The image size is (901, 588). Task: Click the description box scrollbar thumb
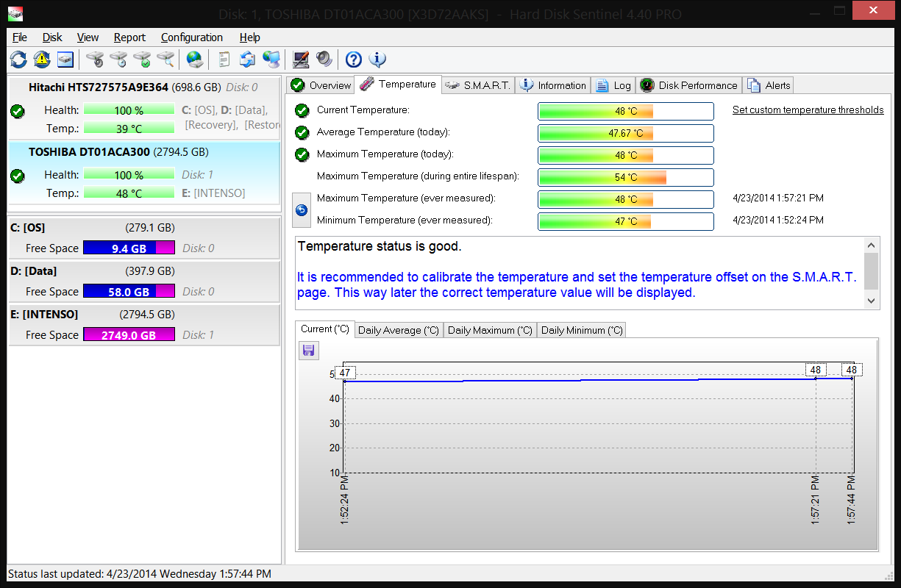pos(871,271)
